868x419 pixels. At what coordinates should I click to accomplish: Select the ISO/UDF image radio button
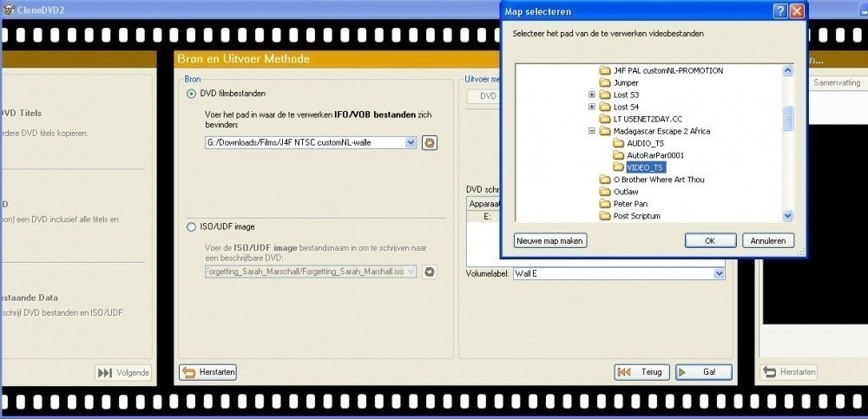click(x=192, y=227)
